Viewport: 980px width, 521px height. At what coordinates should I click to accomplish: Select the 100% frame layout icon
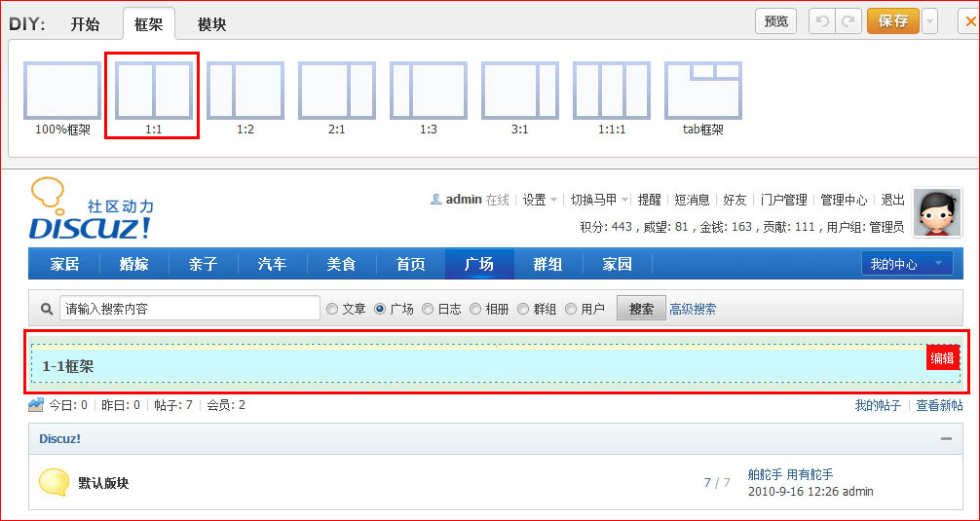[62, 91]
